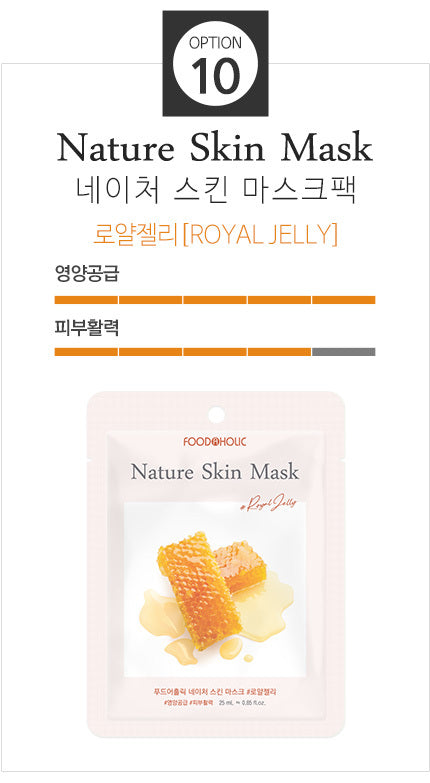Image resolution: width=430 pixels, height=783 pixels.
Task: Click the 영양공급 rating label
Action: (x=86, y=274)
